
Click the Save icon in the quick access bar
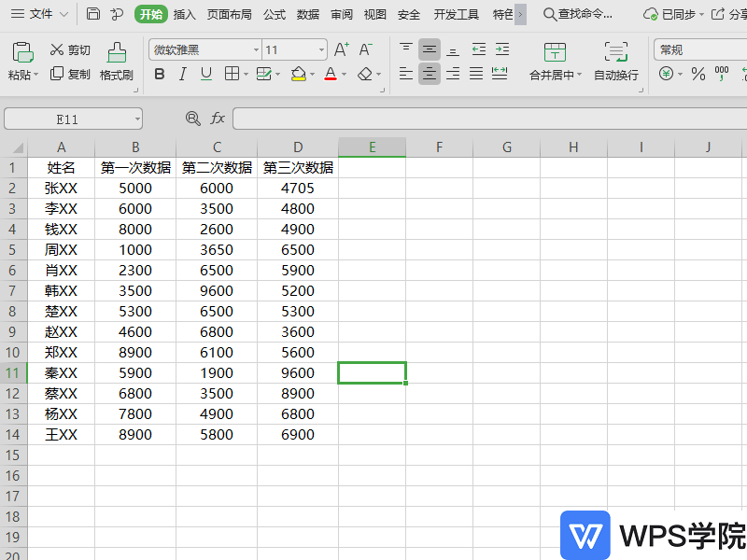click(93, 14)
